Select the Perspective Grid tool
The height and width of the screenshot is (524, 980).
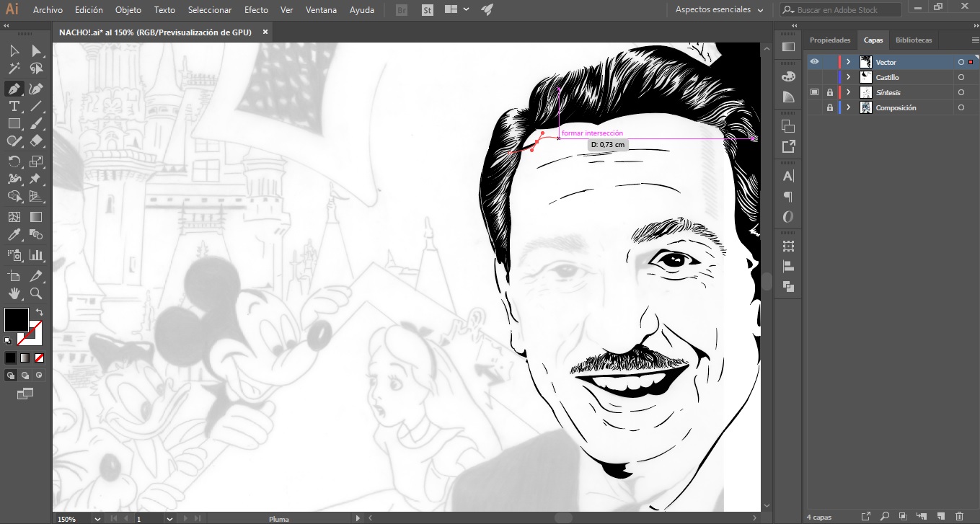(x=36, y=196)
